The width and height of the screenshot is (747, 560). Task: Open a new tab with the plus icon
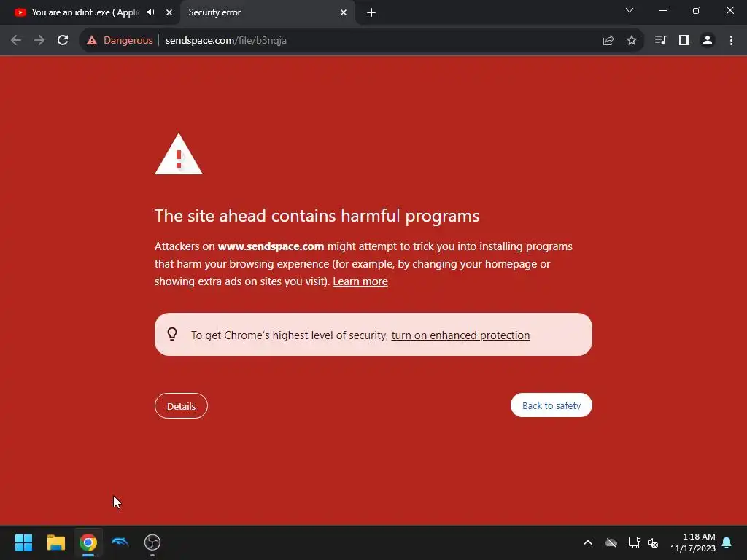coord(371,13)
